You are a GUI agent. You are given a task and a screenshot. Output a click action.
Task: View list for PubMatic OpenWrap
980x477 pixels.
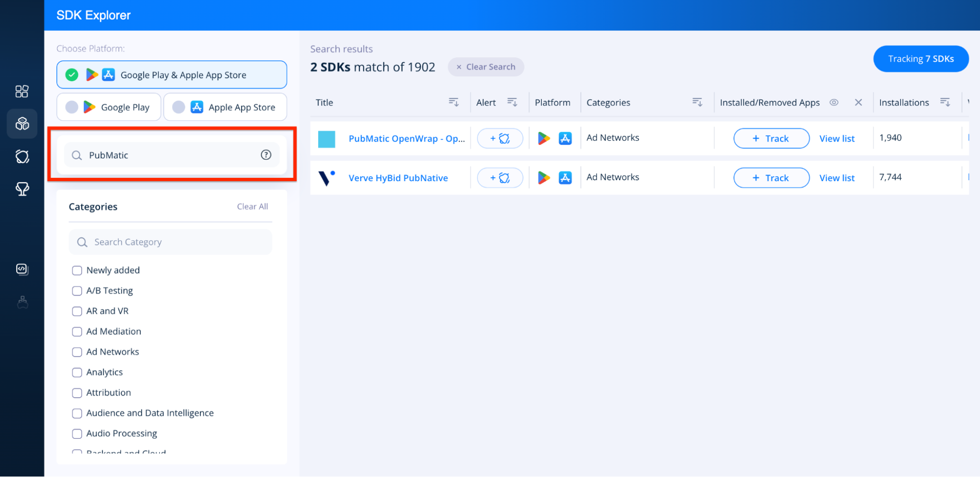(x=837, y=139)
